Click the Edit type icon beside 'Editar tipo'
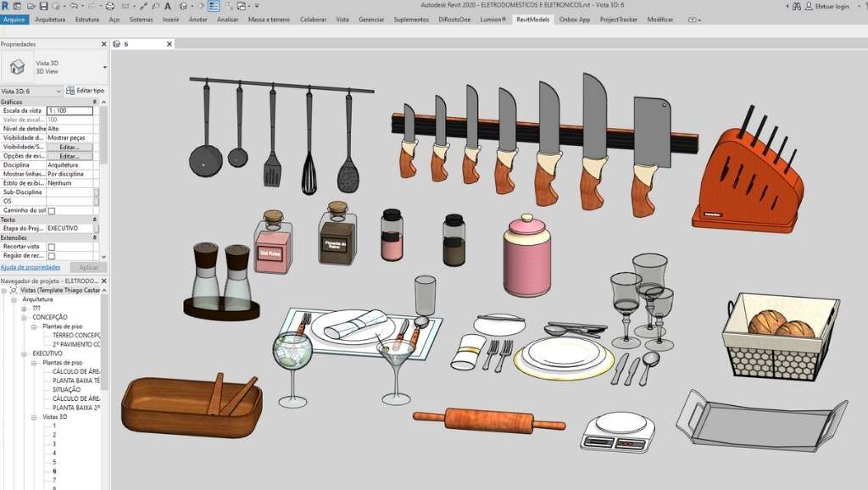Screen dimensions: 868x490 pyautogui.click(x=71, y=91)
